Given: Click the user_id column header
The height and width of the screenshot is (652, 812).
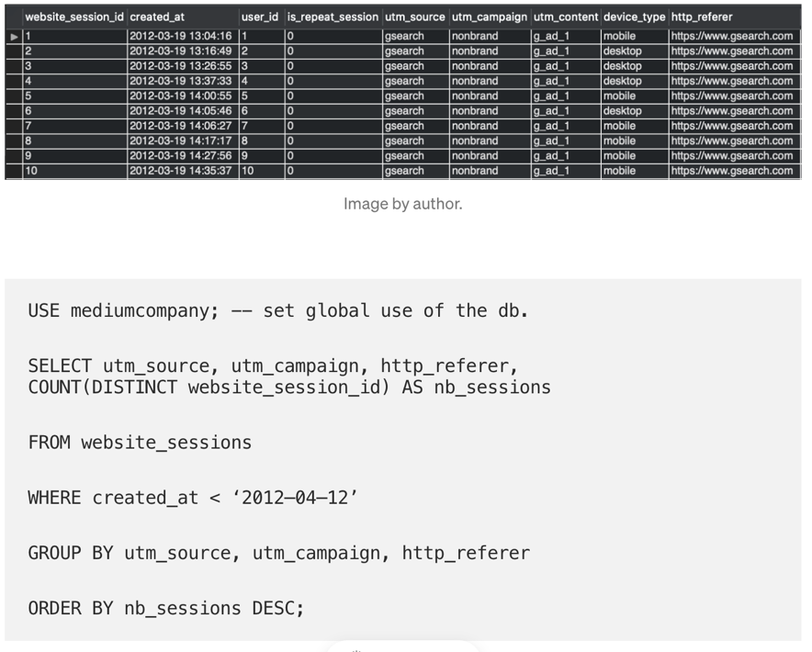Looking at the screenshot, I should point(259,17).
